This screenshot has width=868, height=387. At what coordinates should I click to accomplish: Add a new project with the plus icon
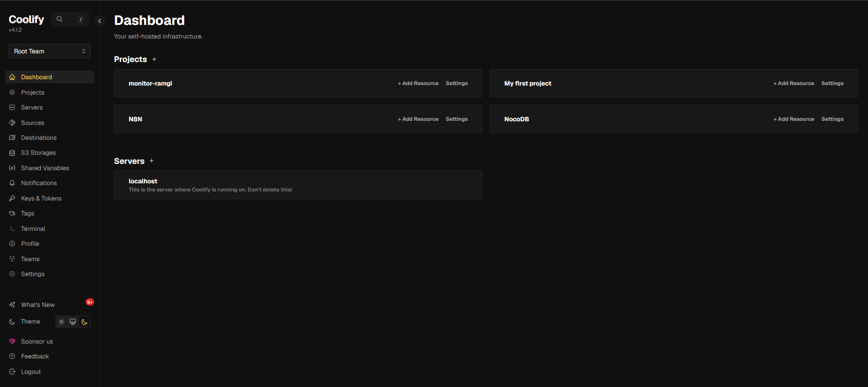pos(154,59)
